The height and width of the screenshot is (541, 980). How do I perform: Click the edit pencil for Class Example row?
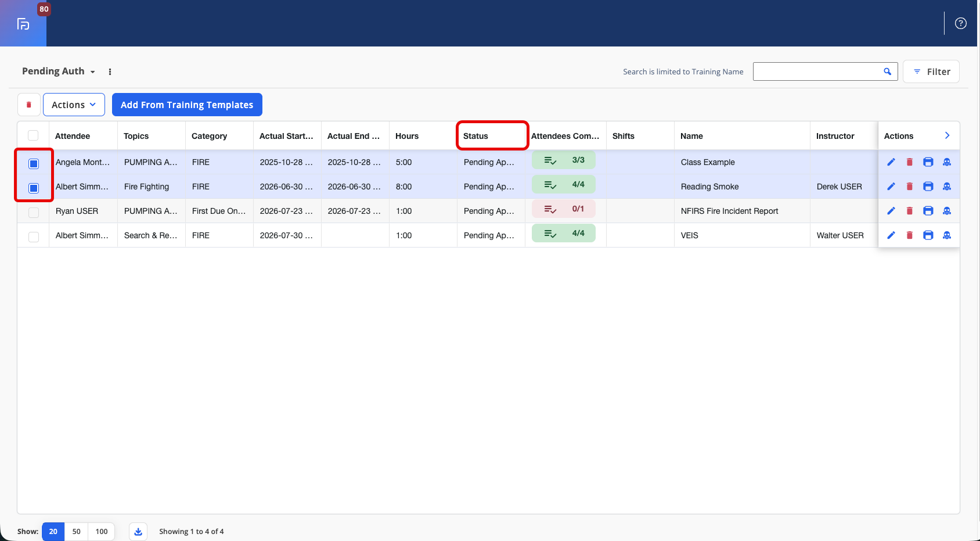point(891,162)
